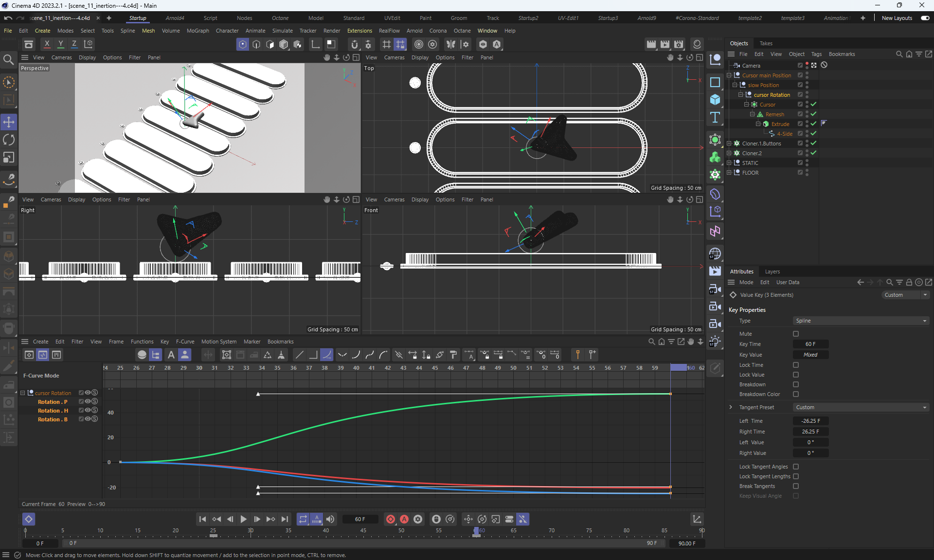Select the Rotate tool in left toolbar
934x560 pixels.
9,140
